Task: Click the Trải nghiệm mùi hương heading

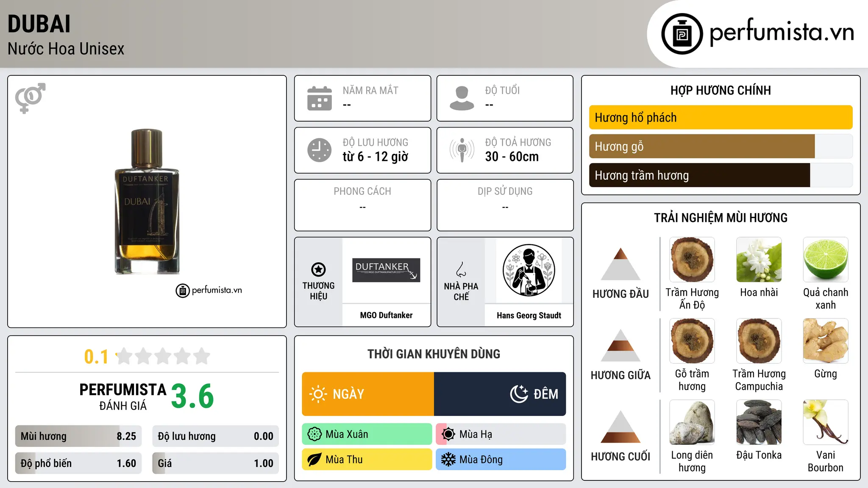Action: tap(721, 218)
